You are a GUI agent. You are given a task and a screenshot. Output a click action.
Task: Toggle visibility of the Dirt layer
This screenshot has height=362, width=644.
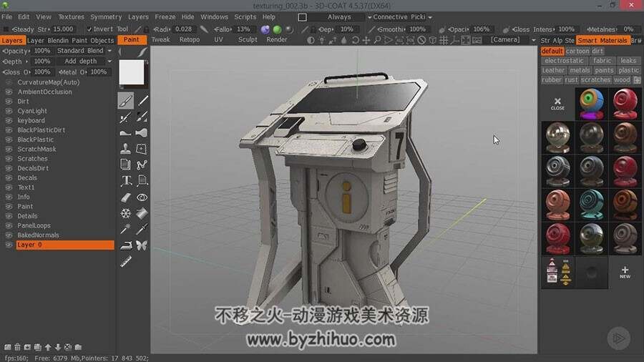click(8, 102)
